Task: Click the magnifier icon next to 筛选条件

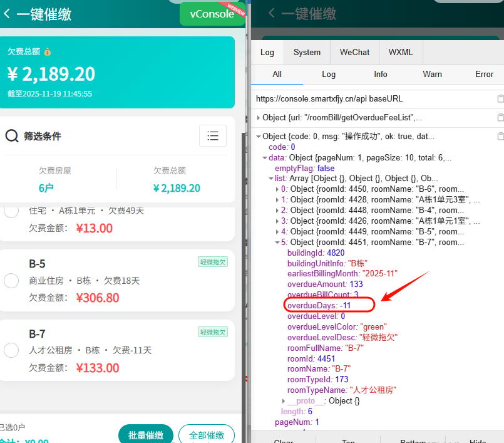Action: coord(12,136)
